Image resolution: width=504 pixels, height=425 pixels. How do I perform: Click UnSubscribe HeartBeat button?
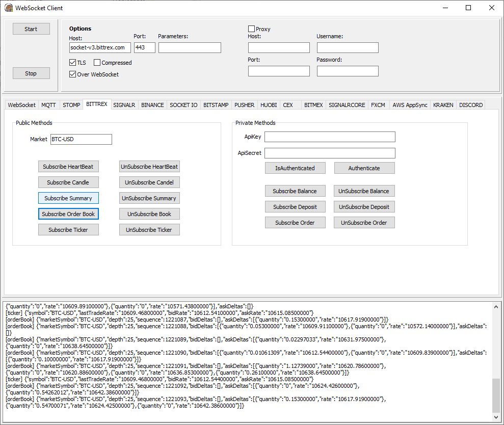[149, 167]
